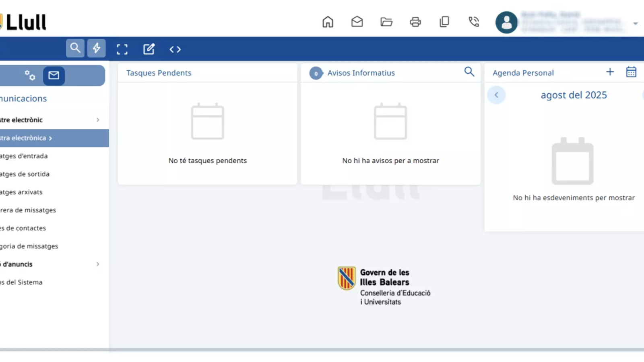Expand the 'electrònic' sidebar section chevron
The width and height of the screenshot is (644, 362).
[x=98, y=120]
